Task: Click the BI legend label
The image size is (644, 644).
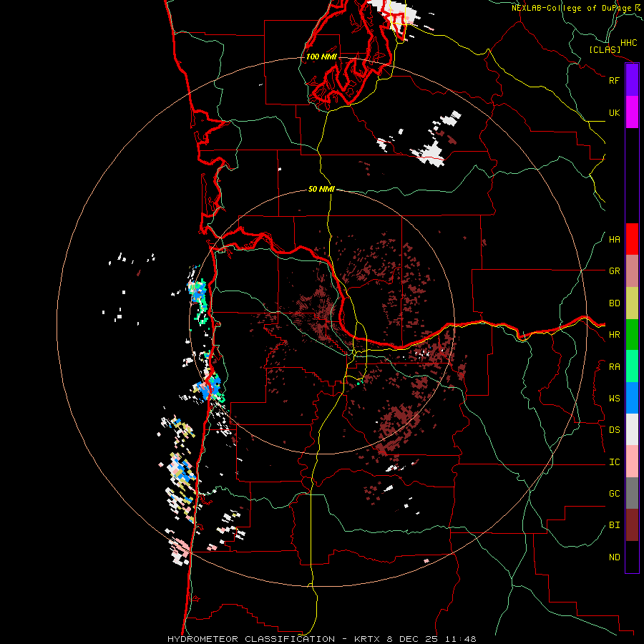Action: click(x=614, y=525)
